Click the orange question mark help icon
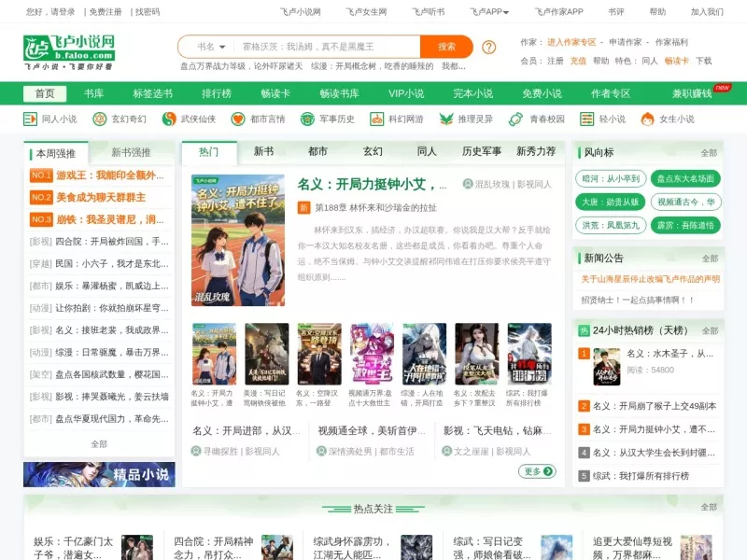The width and height of the screenshot is (747, 560). coord(488,48)
